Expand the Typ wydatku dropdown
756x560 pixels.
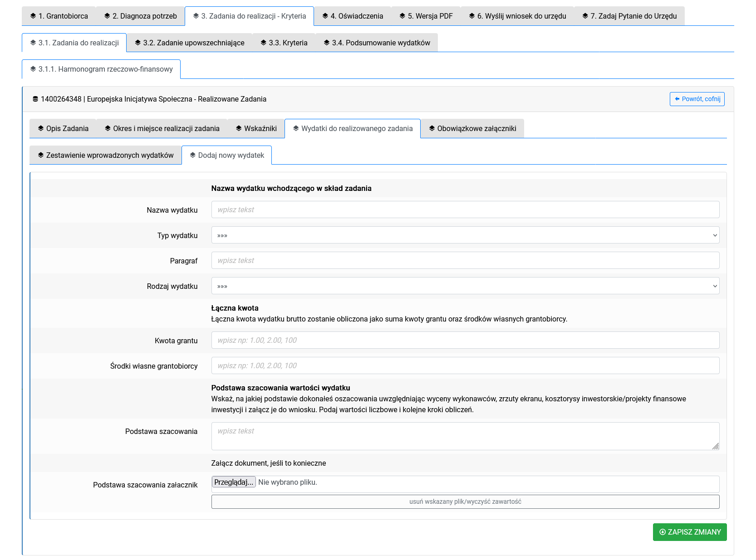(465, 235)
